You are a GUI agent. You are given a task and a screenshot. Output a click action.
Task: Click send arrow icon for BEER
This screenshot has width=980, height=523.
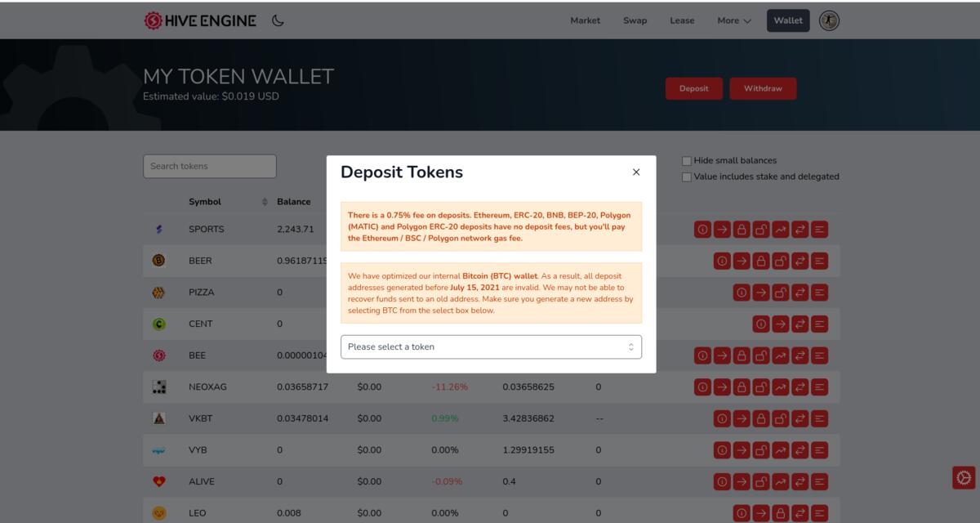pos(742,261)
